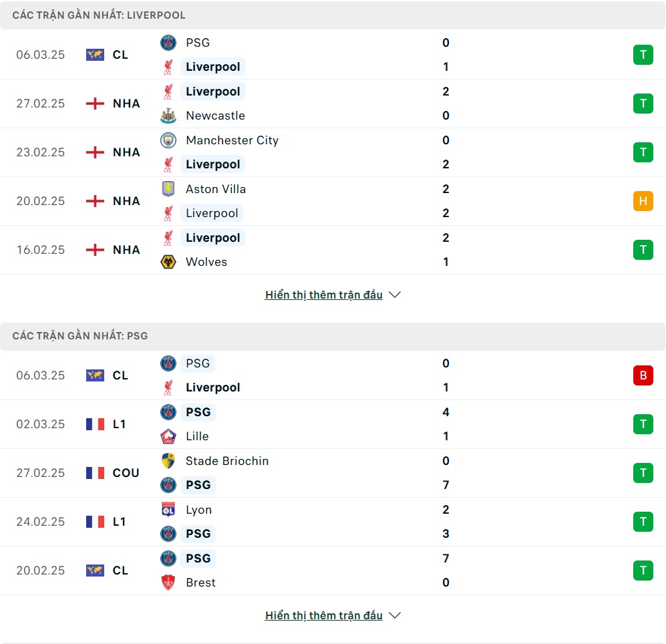Click the Brest club crest
This screenshot has height=644, width=666.
(168, 583)
